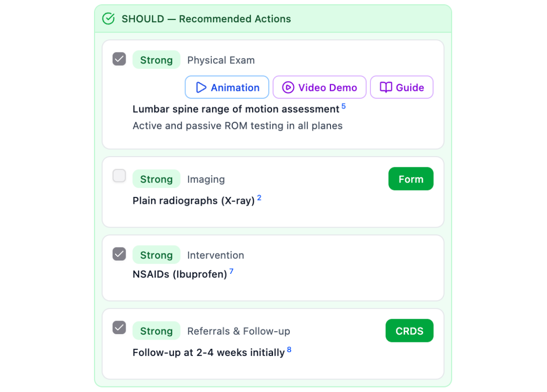Click the circled checkmark icon beside SHOULD header
The image size is (547, 392).
coord(108,19)
